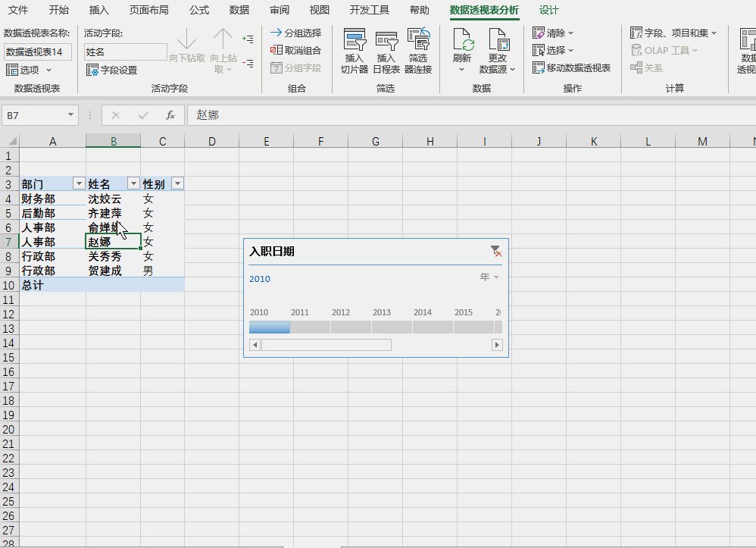756x548 pixels.
Task: Click Group Selection (分组选择)
Action: (295, 33)
